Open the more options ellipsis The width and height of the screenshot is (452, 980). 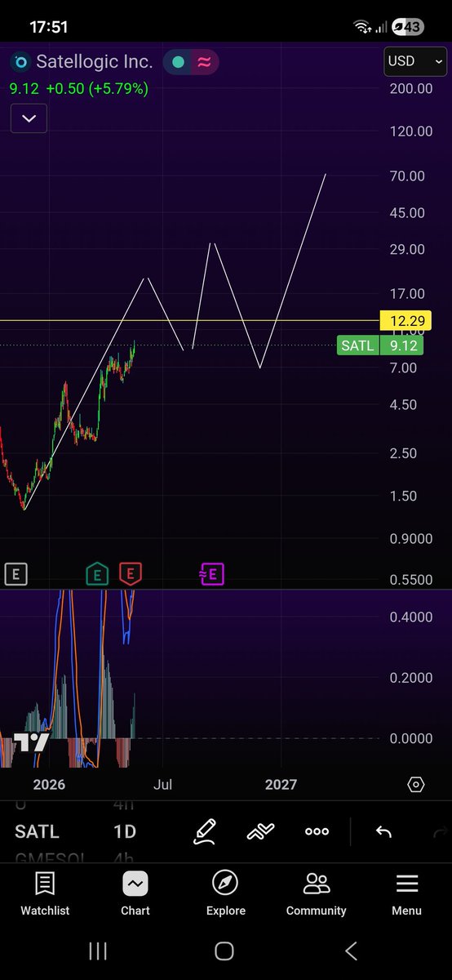(x=317, y=831)
